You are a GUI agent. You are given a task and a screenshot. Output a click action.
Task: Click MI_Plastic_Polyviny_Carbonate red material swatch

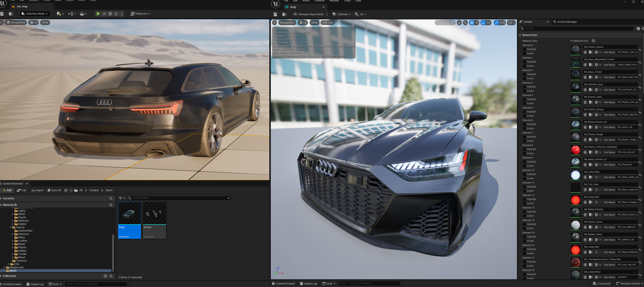[x=575, y=150]
